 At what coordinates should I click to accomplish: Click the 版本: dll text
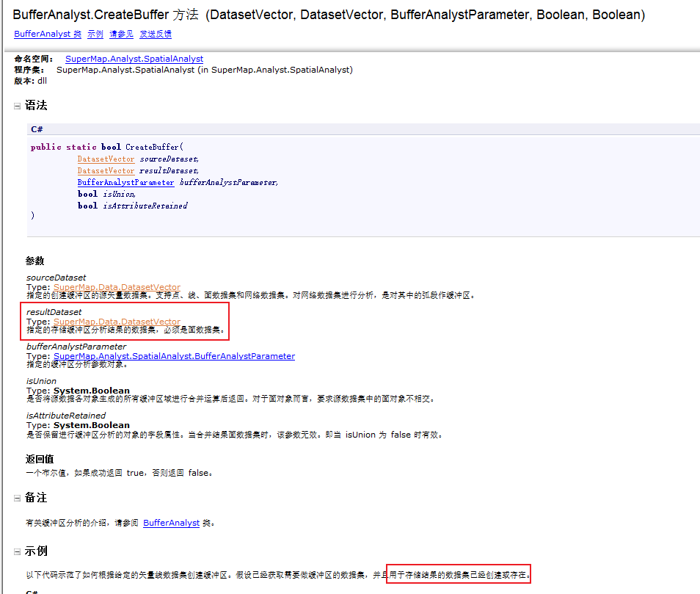coord(30,81)
